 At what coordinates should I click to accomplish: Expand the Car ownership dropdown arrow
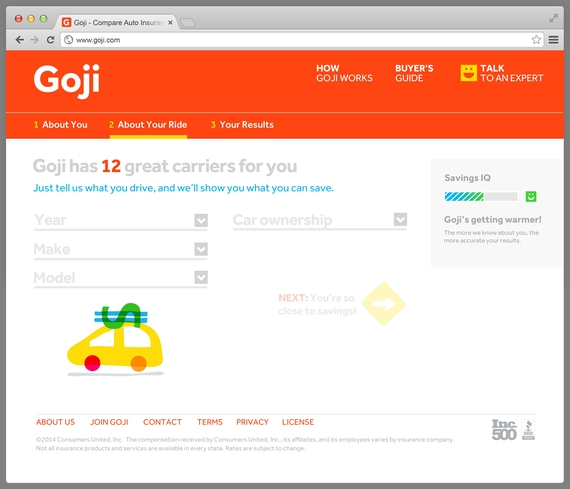pyautogui.click(x=400, y=219)
